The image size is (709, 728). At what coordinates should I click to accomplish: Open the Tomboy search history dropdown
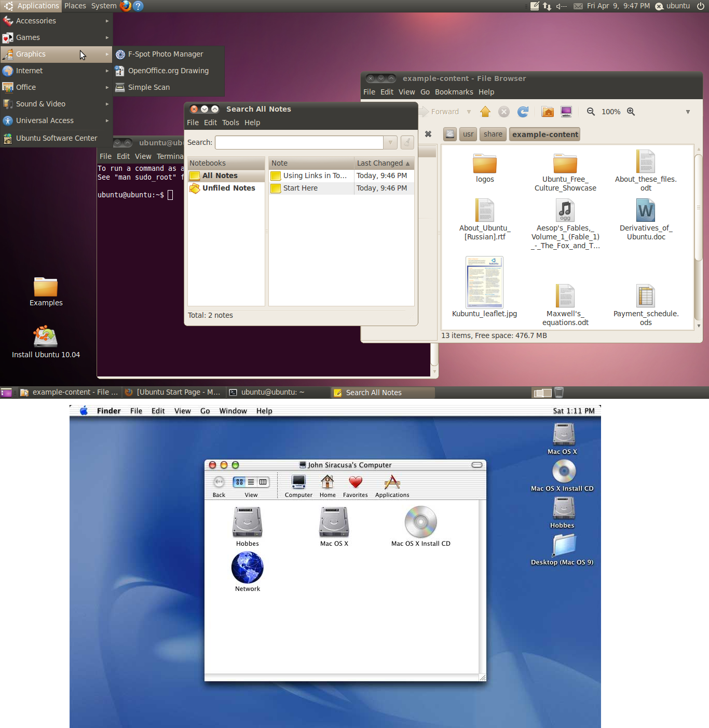[390, 142]
